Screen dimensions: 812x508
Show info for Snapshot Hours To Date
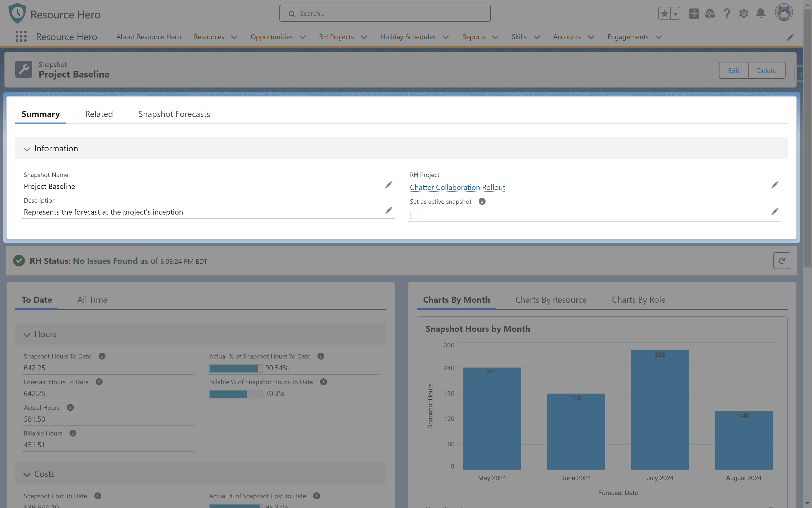[102, 356]
